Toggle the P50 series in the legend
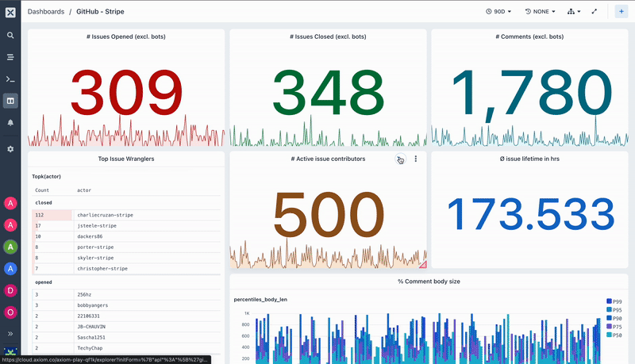 click(x=614, y=335)
